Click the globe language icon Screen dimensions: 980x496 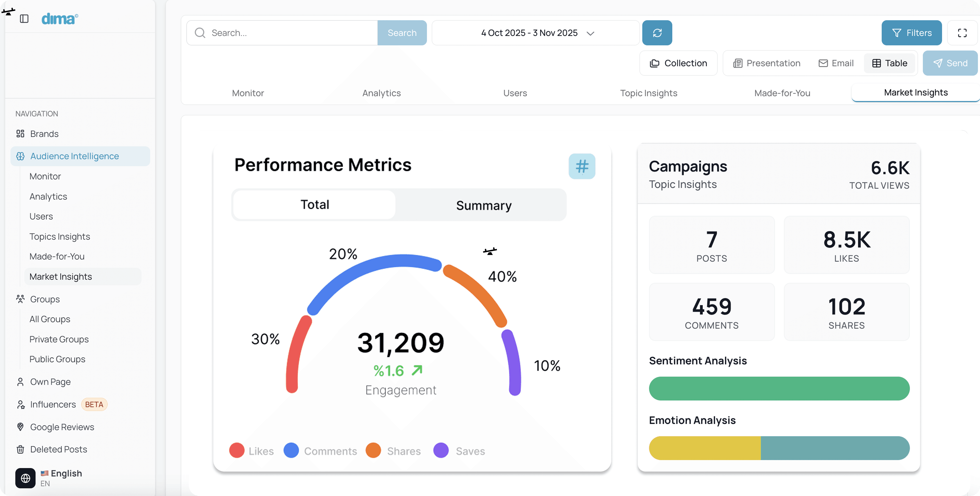click(x=25, y=478)
